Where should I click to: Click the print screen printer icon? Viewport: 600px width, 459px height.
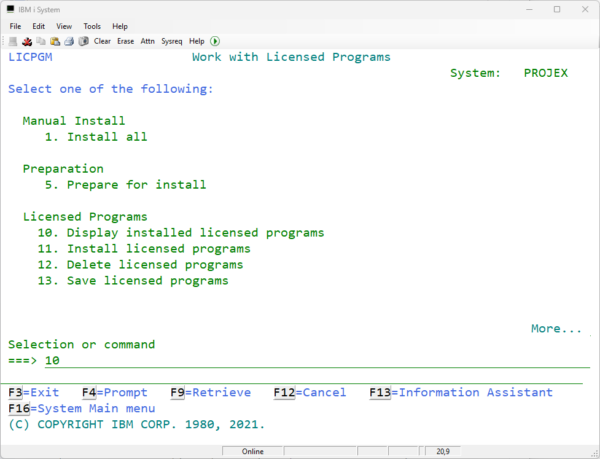(x=69, y=41)
